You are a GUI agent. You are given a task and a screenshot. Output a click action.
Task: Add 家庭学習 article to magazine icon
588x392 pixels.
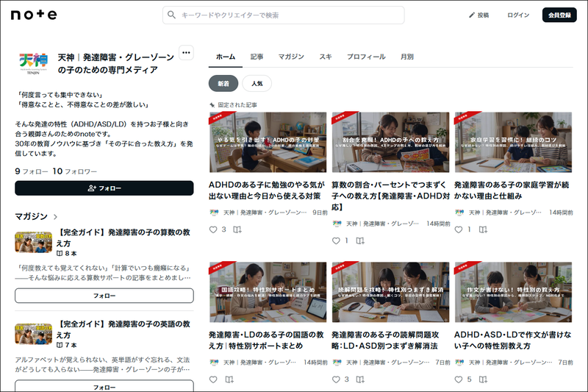click(483, 229)
